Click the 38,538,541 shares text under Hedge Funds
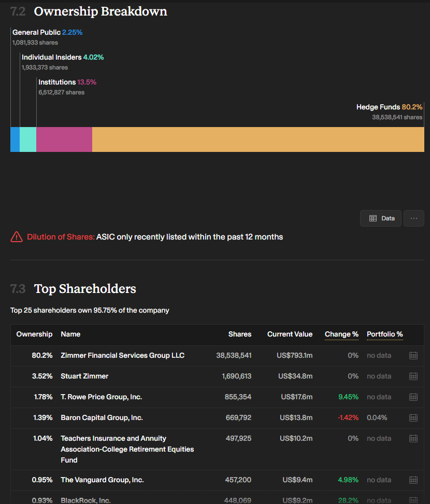 tap(397, 117)
